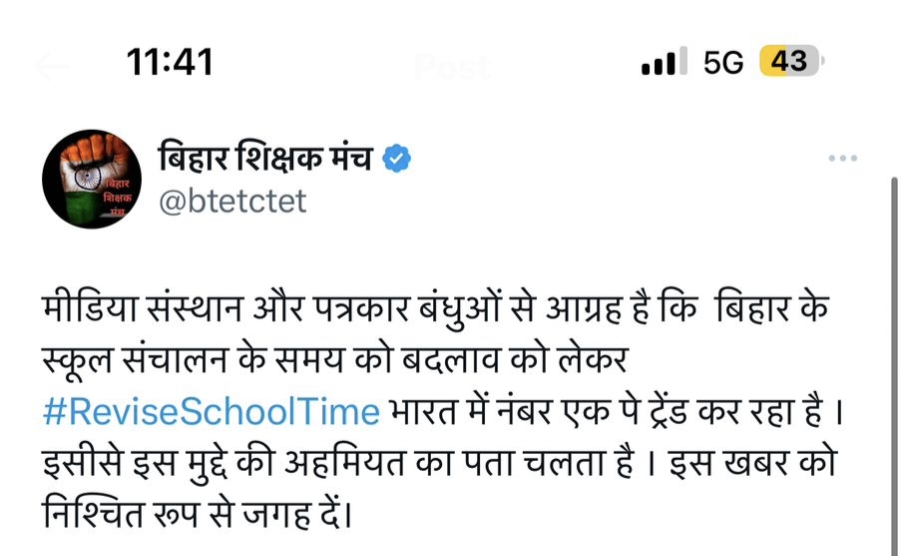Click the faint Post header title

click(452, 67)
